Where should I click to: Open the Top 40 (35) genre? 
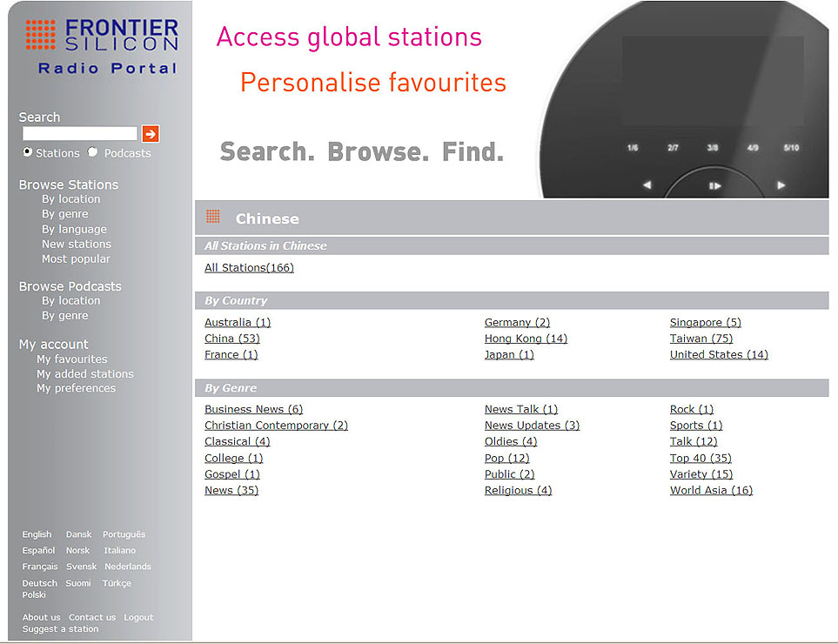[701, 458]
